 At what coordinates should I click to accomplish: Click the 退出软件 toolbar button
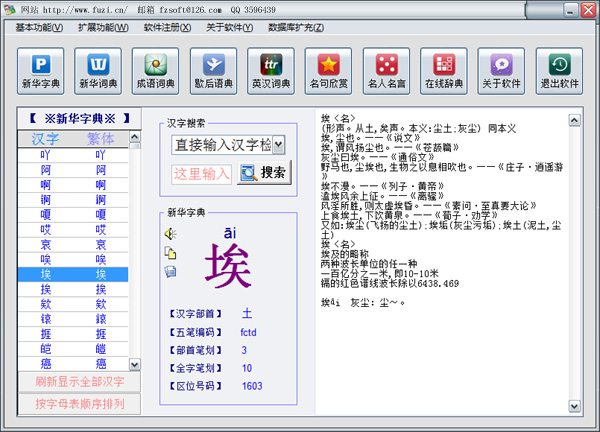click(559, 71)
